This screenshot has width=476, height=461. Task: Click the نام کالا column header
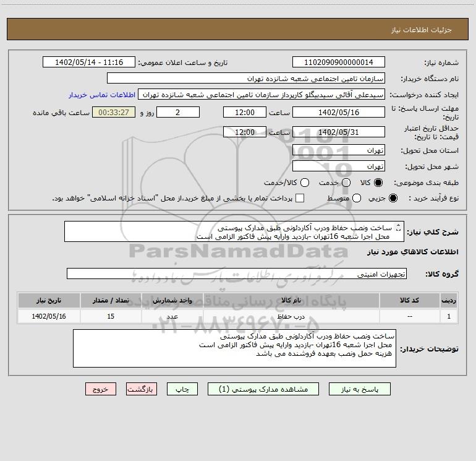coord(291,301)
